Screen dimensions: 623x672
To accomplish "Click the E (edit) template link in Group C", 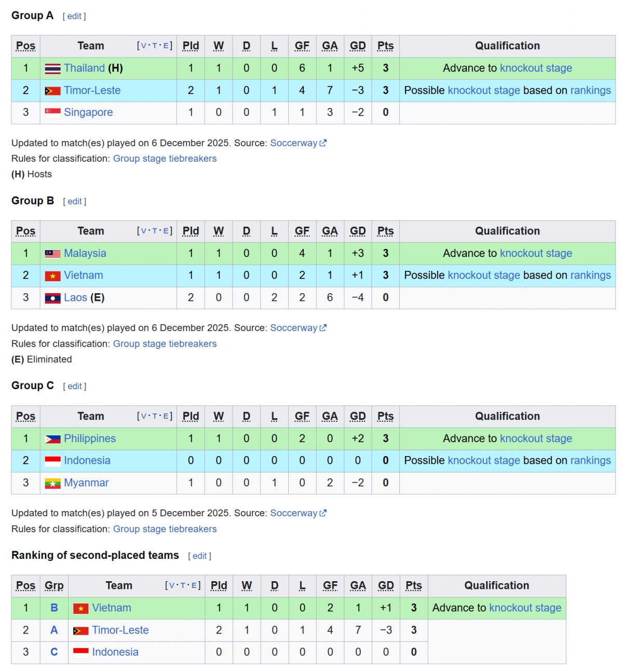I will click(166, 416).
